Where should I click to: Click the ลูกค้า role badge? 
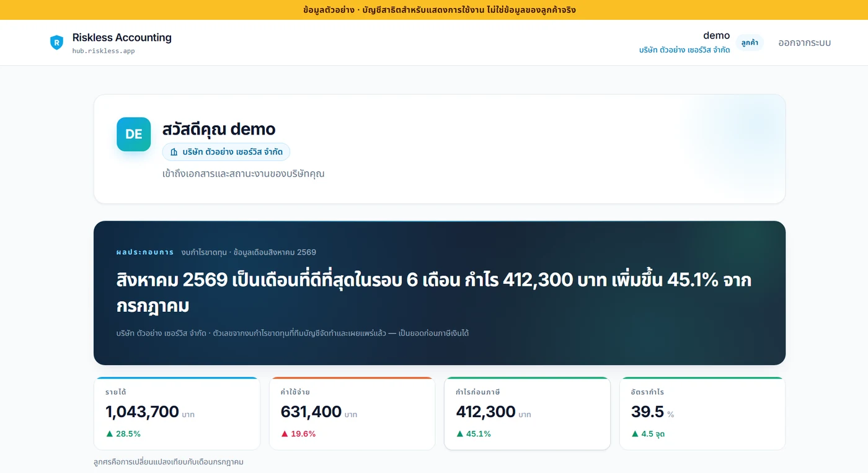[x=750, y=43]
